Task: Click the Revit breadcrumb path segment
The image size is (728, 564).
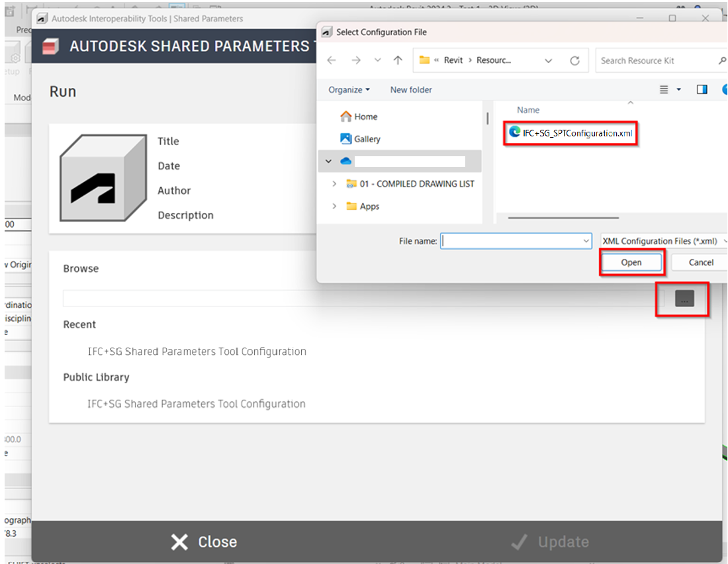Action: click(x=453, y=60)
